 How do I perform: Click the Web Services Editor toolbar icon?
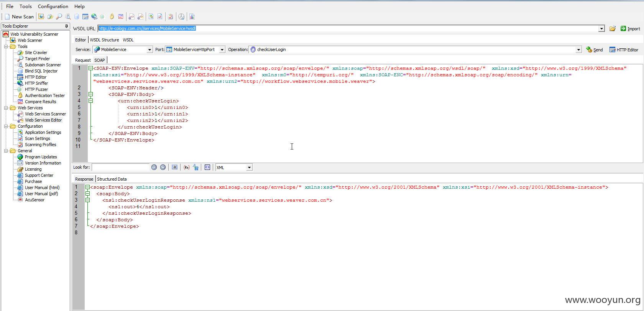140,16
